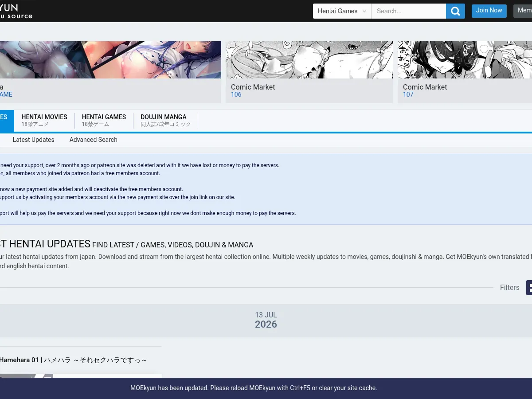
Task: Open the Comic Market 106 card title
Action: tap(253, 87)
